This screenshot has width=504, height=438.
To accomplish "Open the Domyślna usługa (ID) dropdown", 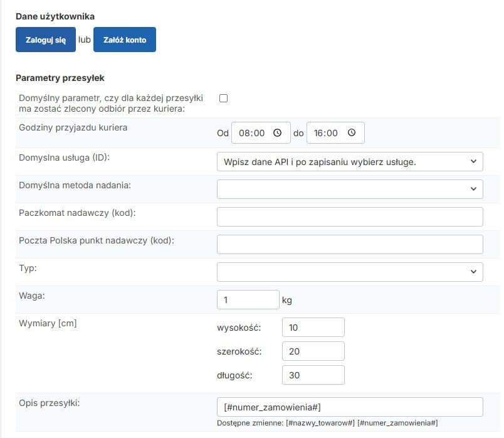I will coord(349,161).
